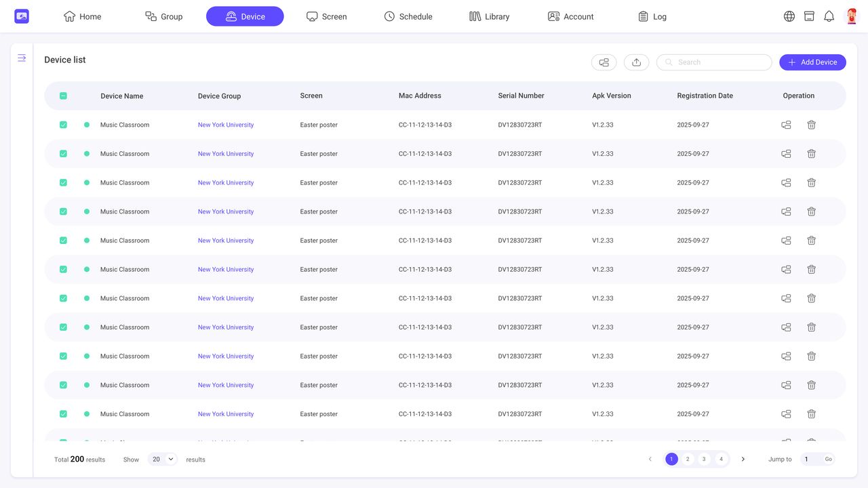Screen dimensions: 868x488
Task: Open the Account tab
Action: tap(571, 16)
